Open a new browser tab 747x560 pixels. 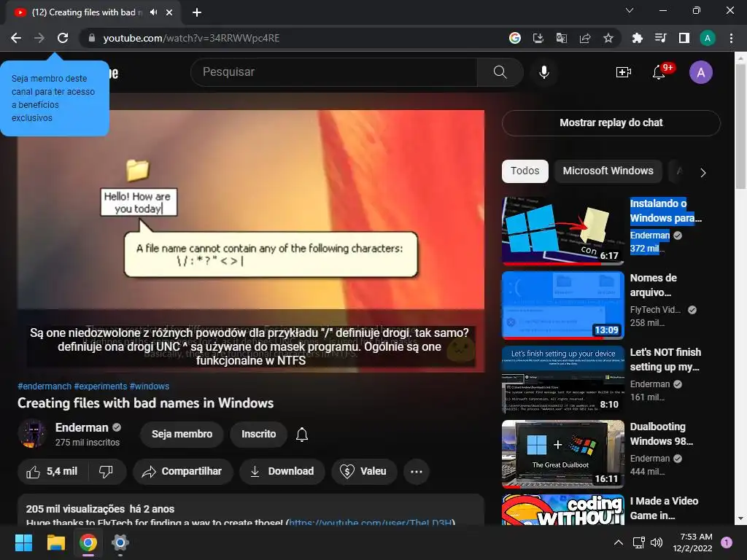[x=197, y=12]
